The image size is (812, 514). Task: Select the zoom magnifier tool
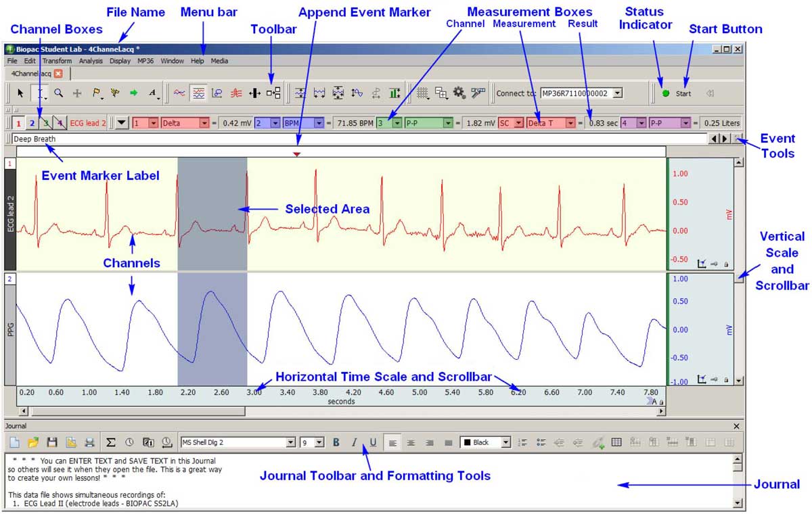[x=58, y=93]
